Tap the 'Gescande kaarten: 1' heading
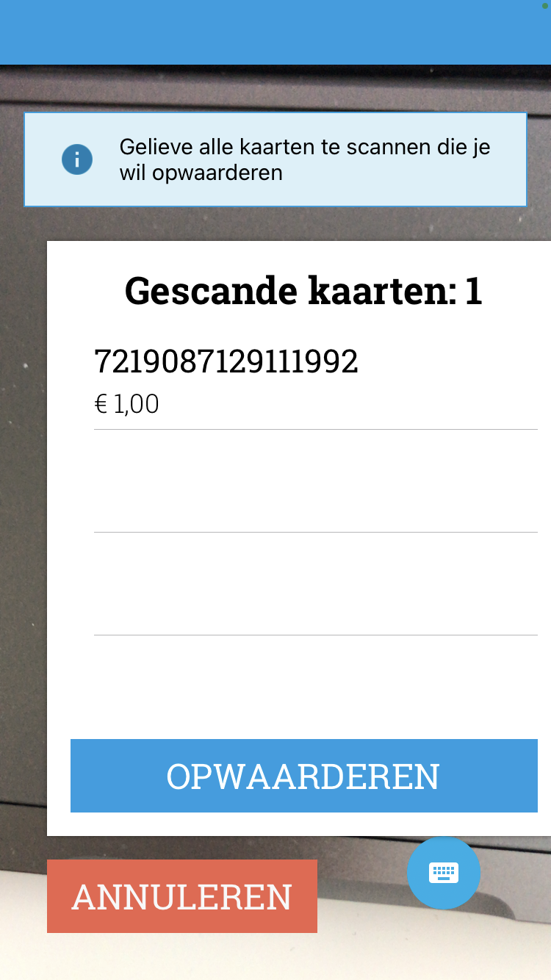The image size is (551, 980). pos(303,291)
